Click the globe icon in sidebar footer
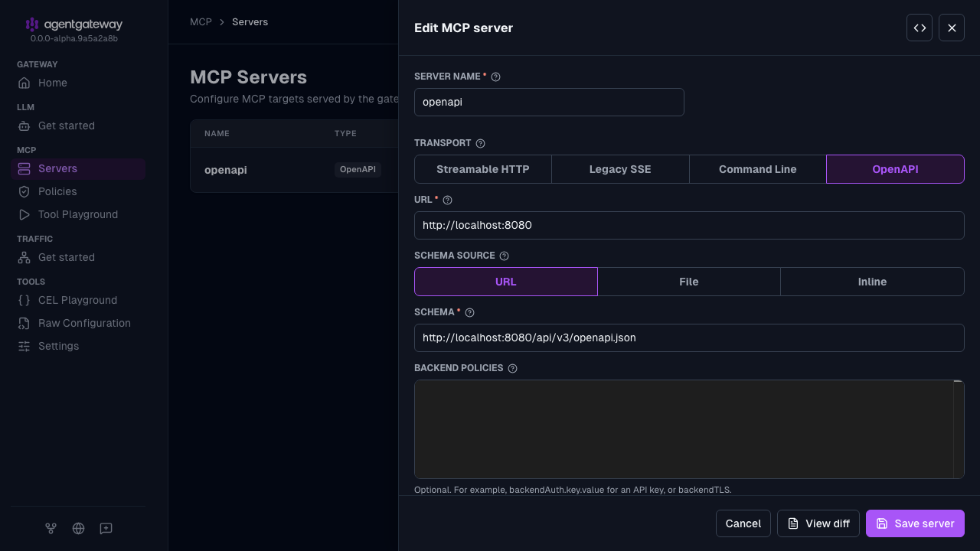980x551 pixels. coord(78,528)
